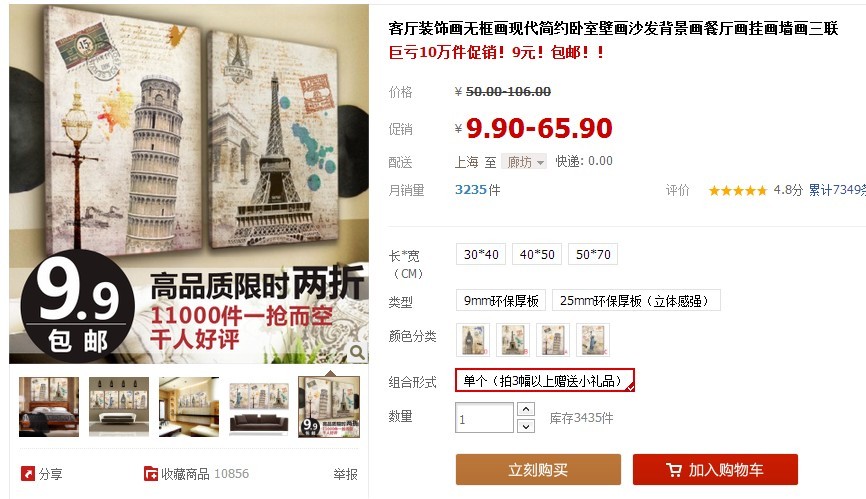866x499 pixels.
Task: Select 9mm环保厚板 type
Action: click(x=501, y=301)
